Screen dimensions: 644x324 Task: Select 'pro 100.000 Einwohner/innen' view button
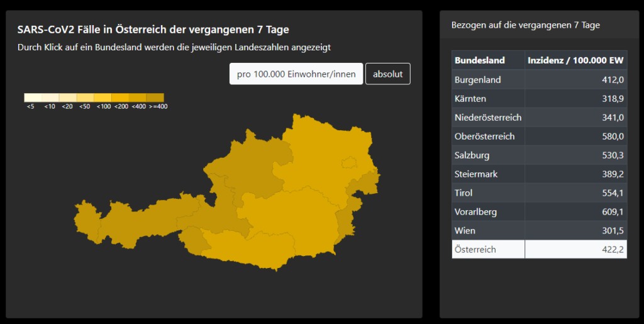pyautogui.click(x=296, y=74)
